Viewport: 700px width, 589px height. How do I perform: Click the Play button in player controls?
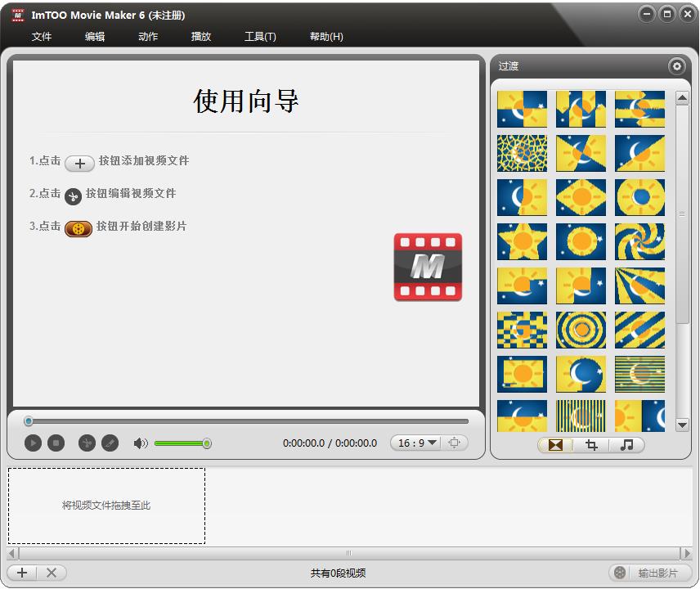33,443
